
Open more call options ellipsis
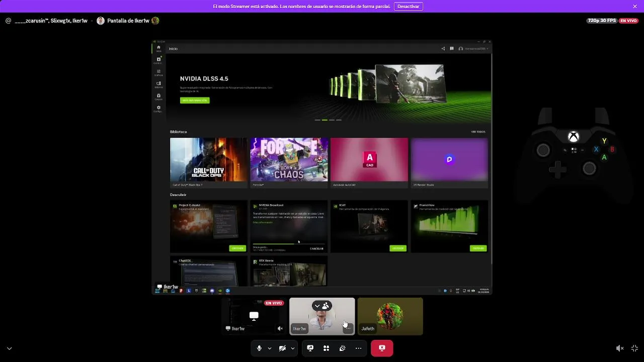point(358,348)
